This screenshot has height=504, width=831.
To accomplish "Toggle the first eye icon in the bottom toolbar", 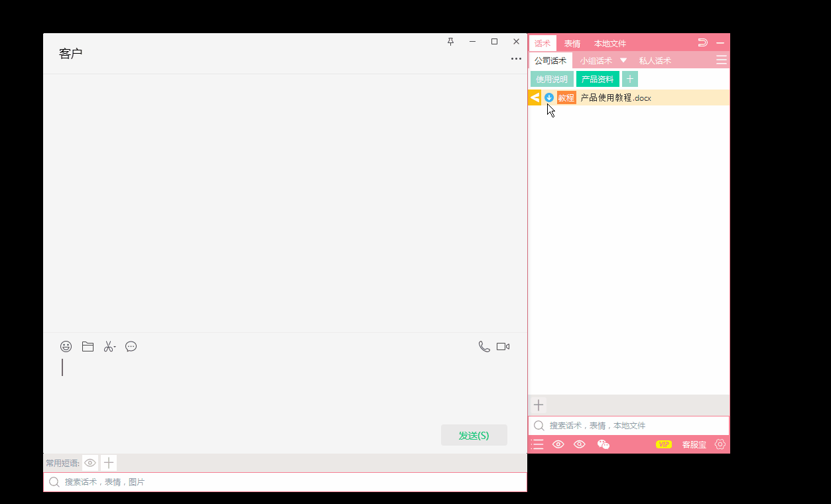I will (x=558, y=444).
